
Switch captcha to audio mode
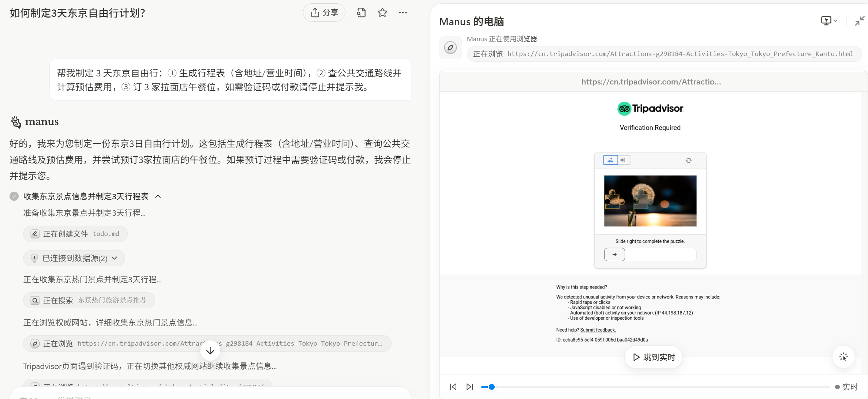623,160
